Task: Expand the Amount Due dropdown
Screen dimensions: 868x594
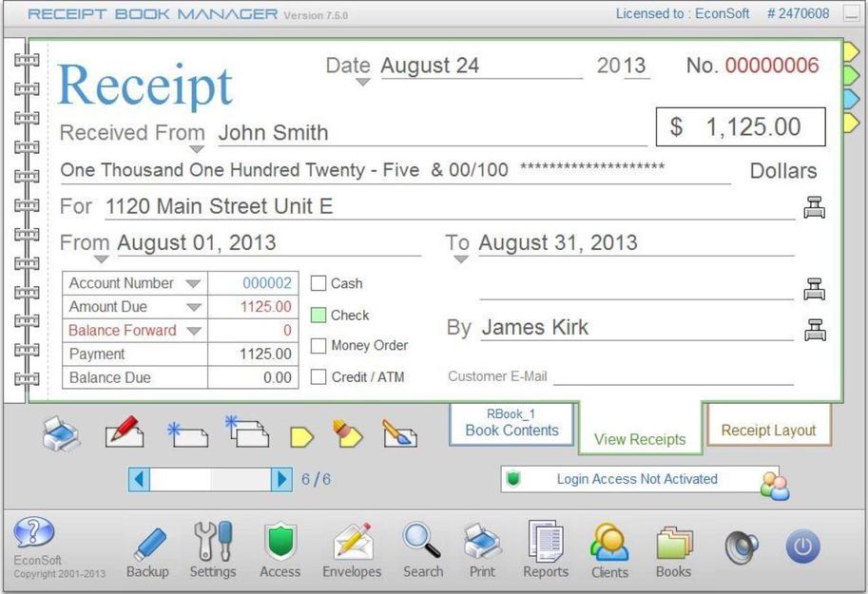Action: pos(194,307)
